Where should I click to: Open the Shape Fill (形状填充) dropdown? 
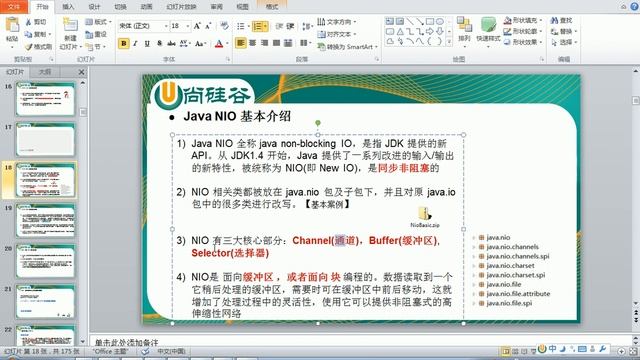pyautogui.click(x=523, y=20)
